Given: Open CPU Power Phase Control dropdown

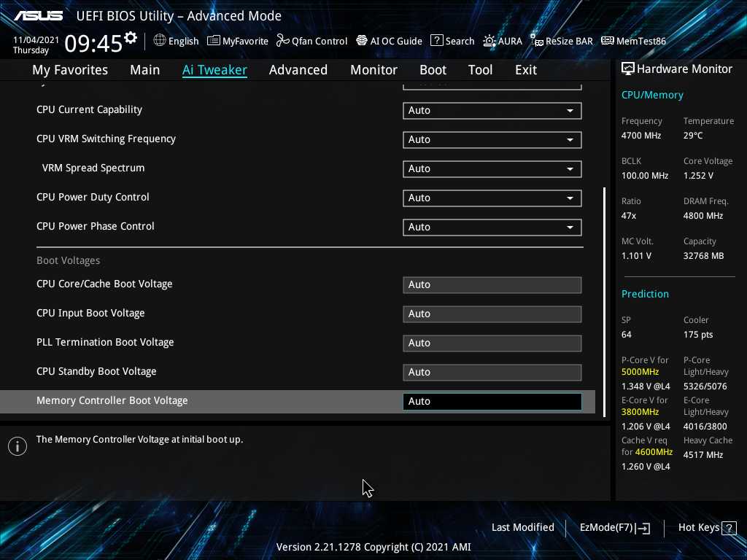Looking at the screenshot, I should [x=492, y=227].
